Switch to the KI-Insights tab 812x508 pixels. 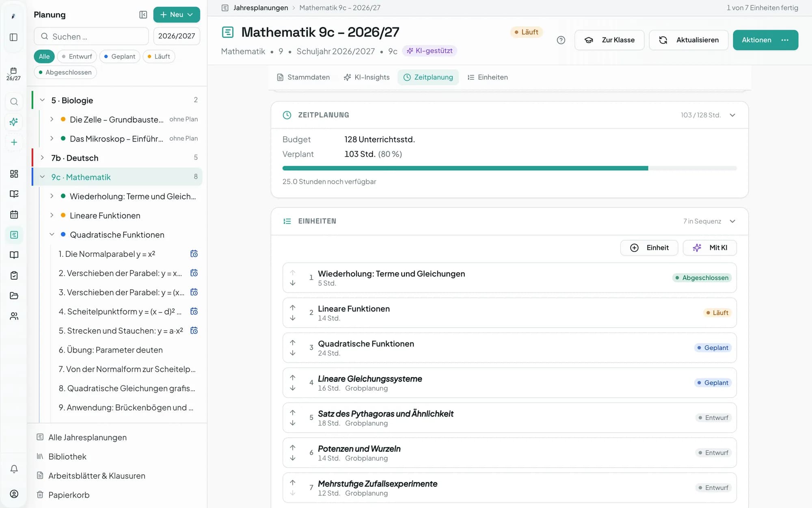(x=367, y=77)
